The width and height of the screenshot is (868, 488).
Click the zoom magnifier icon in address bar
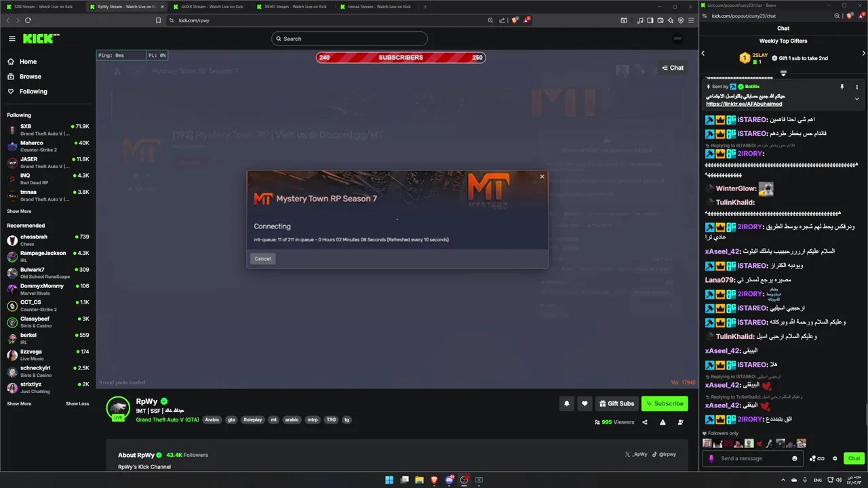(490, 20)
